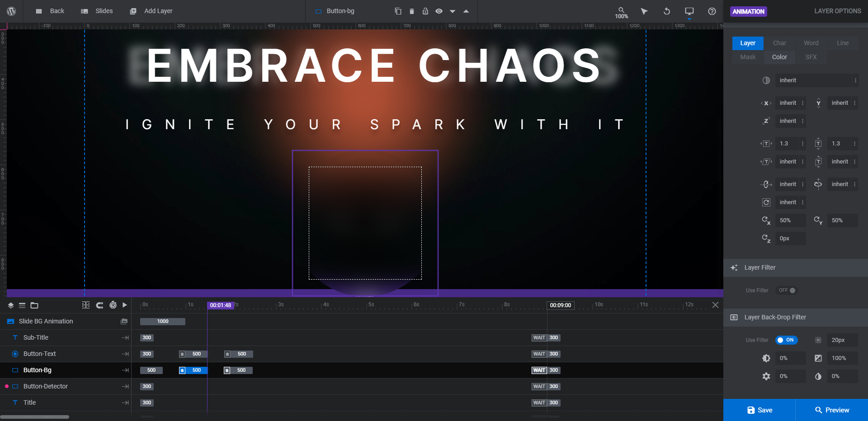Toggle layer visibility eye icon

point(439,11)
